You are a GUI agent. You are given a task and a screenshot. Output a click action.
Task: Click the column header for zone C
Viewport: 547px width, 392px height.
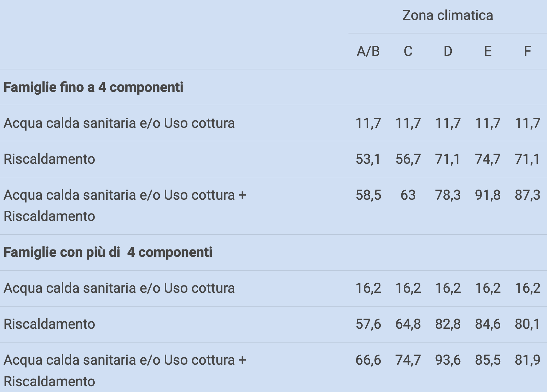tap(408, 51)
